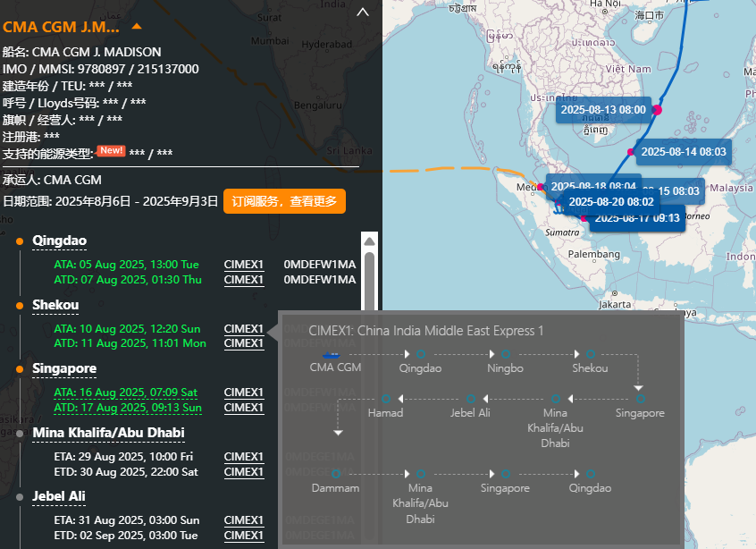The height and width of the screenshot is (549, 756).
Task: Open the Shekou port link
Action: tap(55, 305)
